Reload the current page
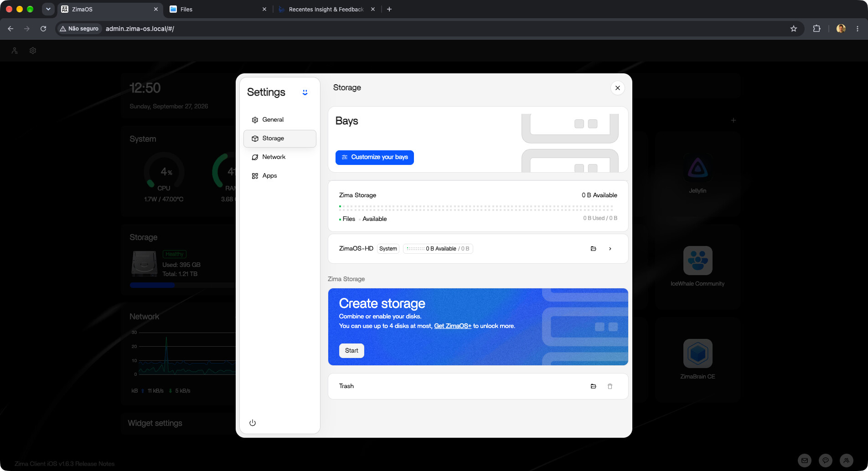Viewport: 868px width, 471px height. coord(43,29)
